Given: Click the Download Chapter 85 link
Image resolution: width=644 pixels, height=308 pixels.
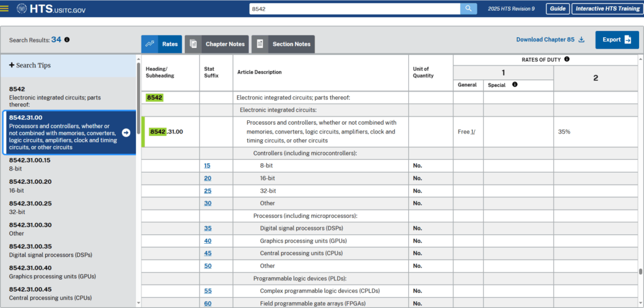Looking at the screenshot, I should click(x=545, y=40).
